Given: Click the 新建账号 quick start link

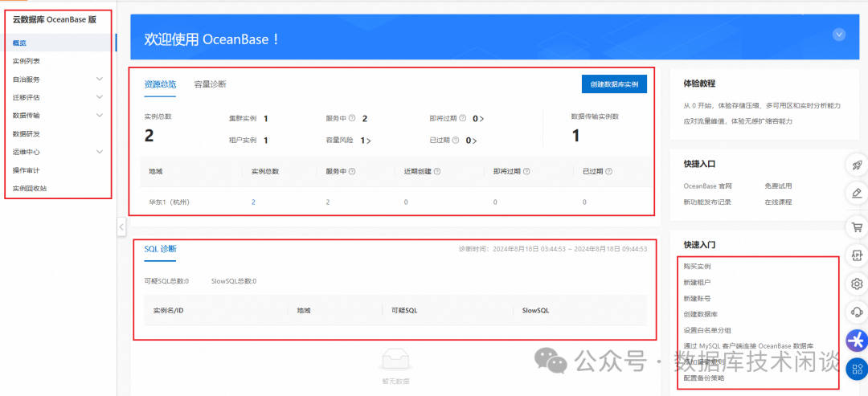Looking at the screenshot, I should [698, 298].
